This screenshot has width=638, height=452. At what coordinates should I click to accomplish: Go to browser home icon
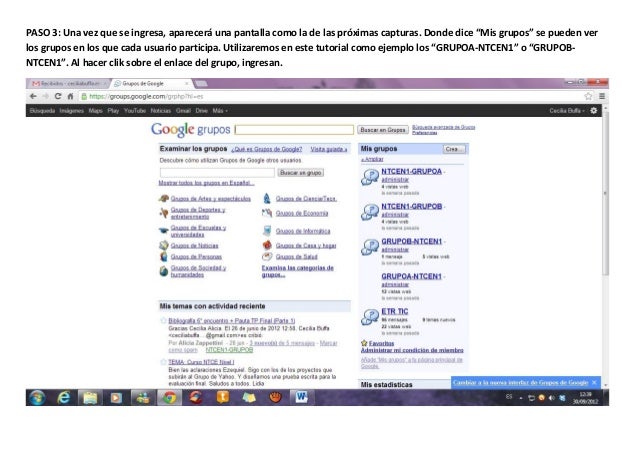point(70,96)
